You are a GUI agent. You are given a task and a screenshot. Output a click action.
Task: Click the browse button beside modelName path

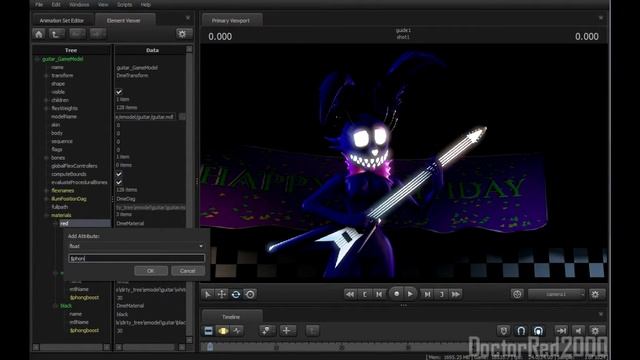[182, 117]
